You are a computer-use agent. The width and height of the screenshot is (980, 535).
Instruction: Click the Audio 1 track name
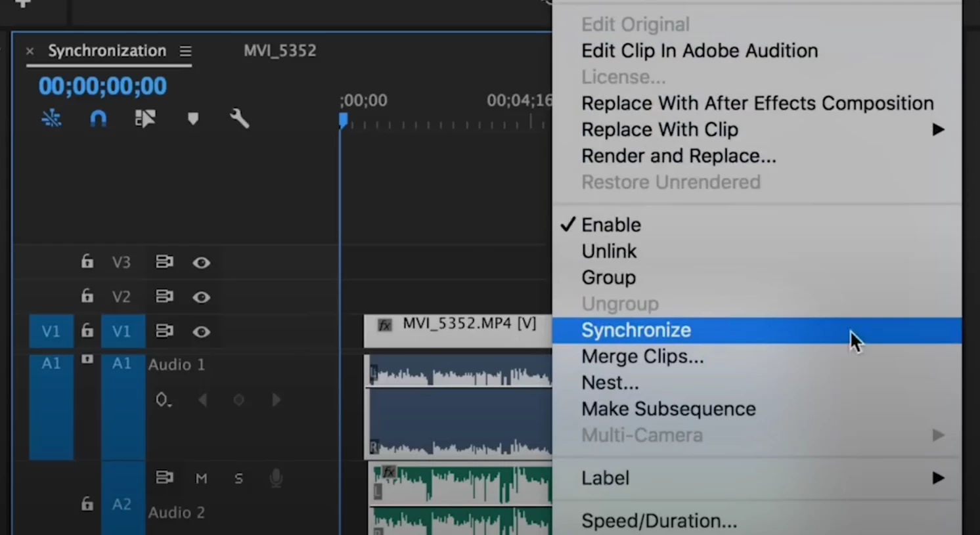pos(177,364)
